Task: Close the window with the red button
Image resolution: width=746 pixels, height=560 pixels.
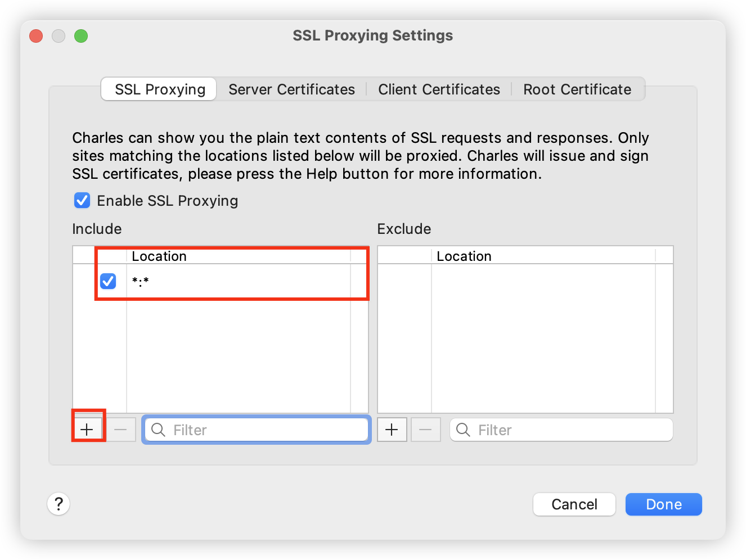Action: pos(36,36)
